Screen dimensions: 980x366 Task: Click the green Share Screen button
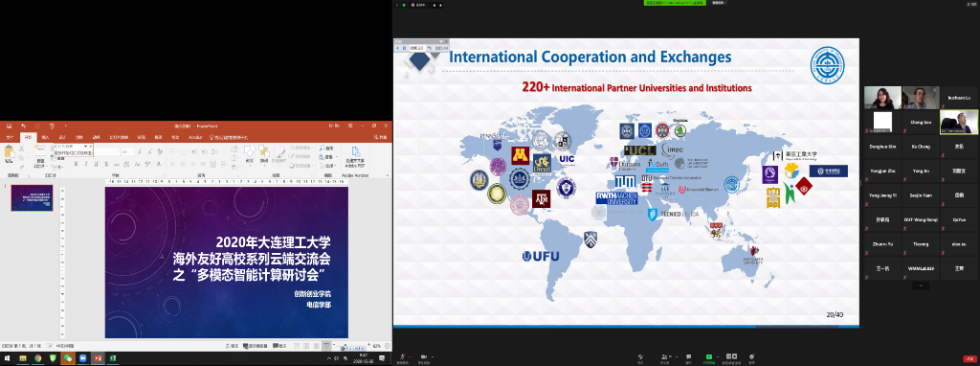(x=709, y=356)
